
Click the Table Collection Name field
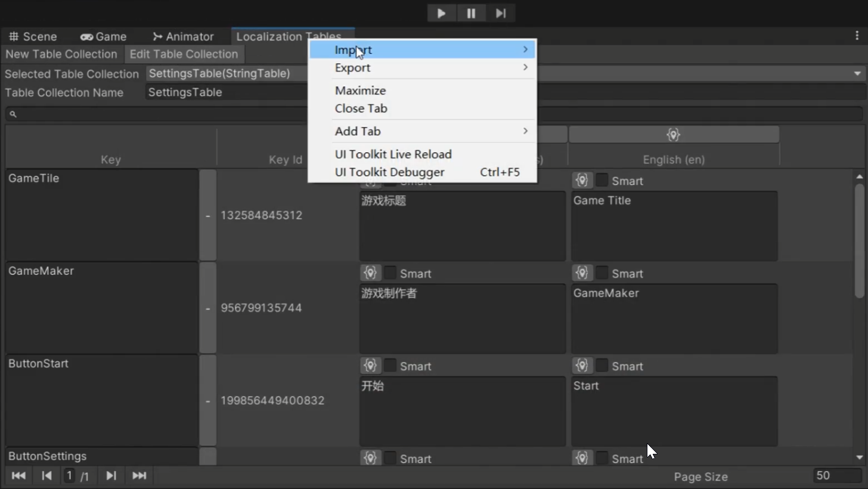point(506,92)
